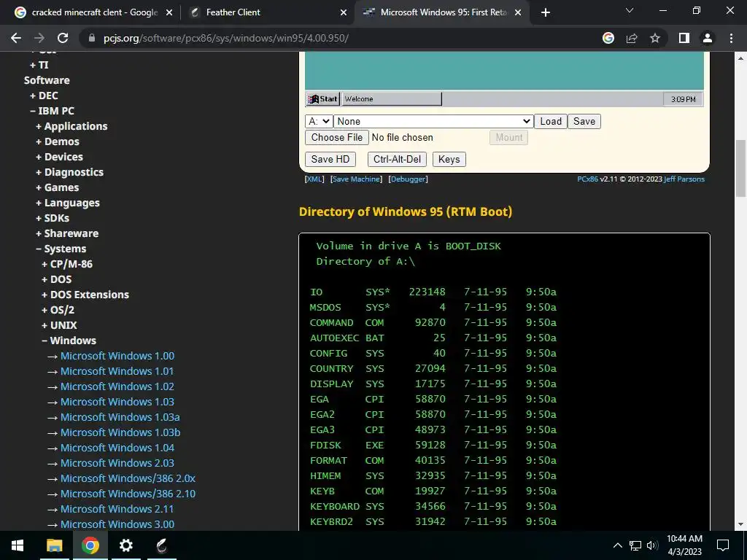Viewport: 747px width, 560px height.
Task: Click the Keys button
Action: click(449, 160)
